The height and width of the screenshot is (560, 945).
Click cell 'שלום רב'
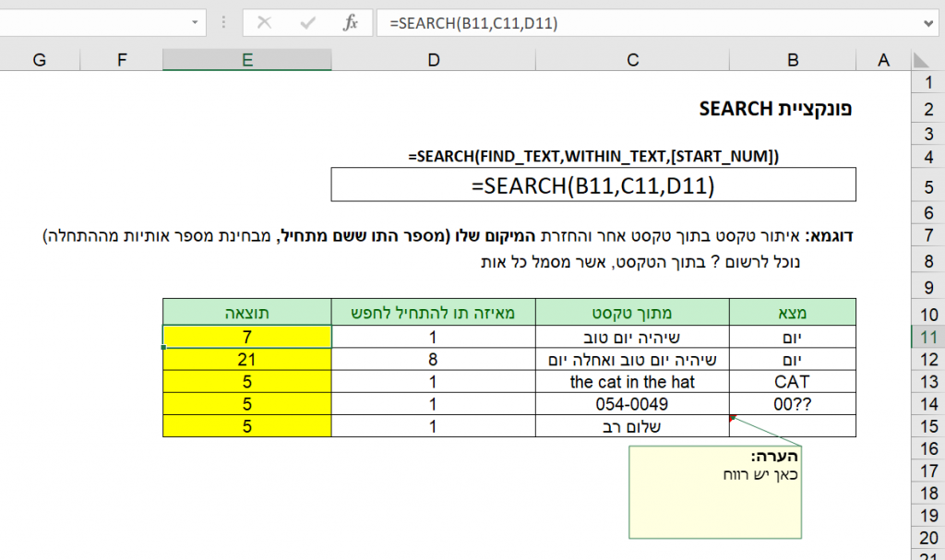click(x=632, y=426)
